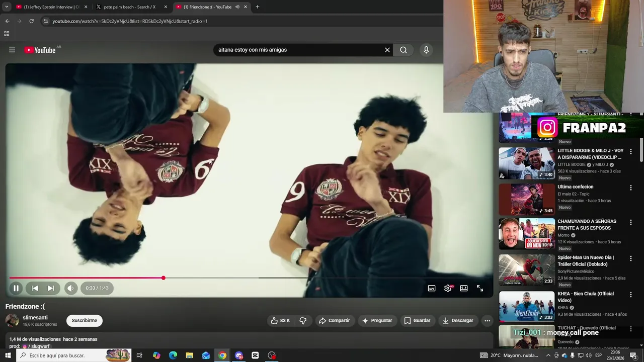Save video with Guardar button
Image resolution: width=644 pixels, height=362 pixels.
417,320
